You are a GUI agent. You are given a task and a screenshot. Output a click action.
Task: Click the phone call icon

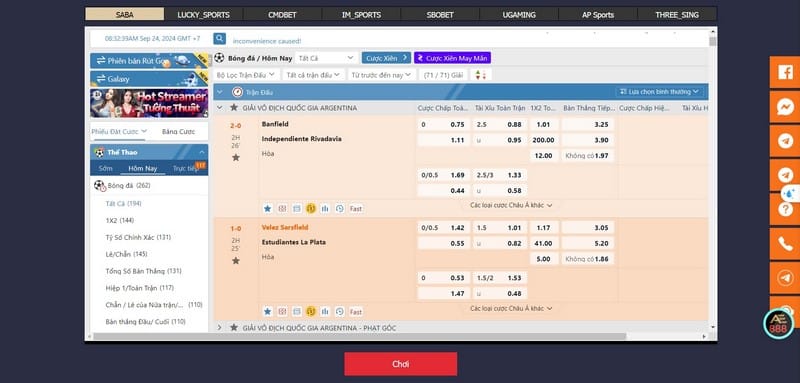coord(785,244)
